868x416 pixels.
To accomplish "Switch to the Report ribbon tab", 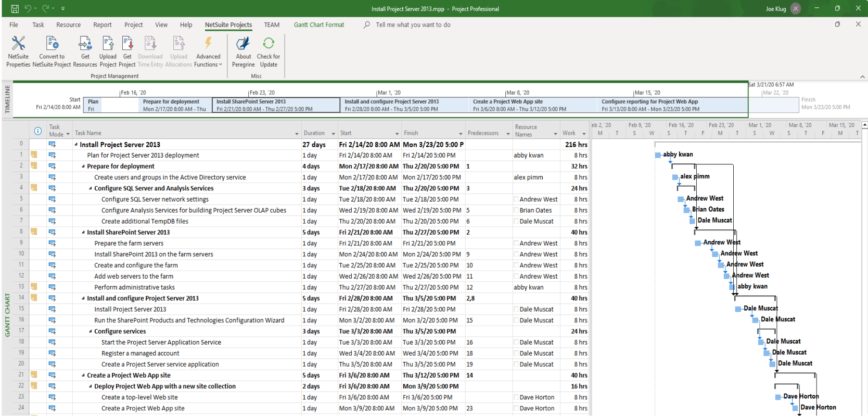I will click(x=103, y=24).
